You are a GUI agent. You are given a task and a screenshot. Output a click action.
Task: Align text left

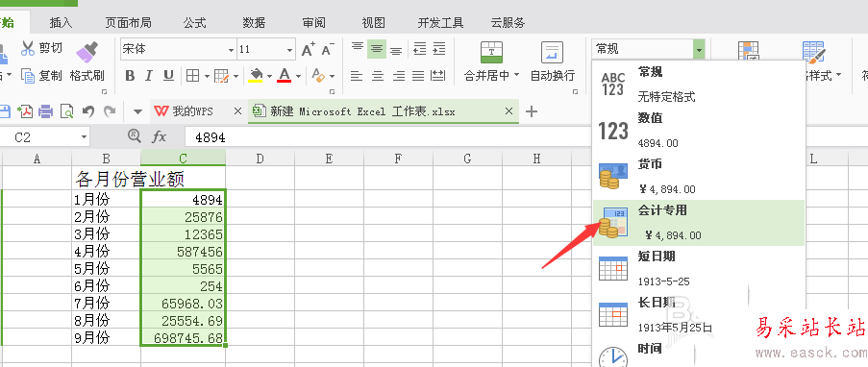(358, 76)
